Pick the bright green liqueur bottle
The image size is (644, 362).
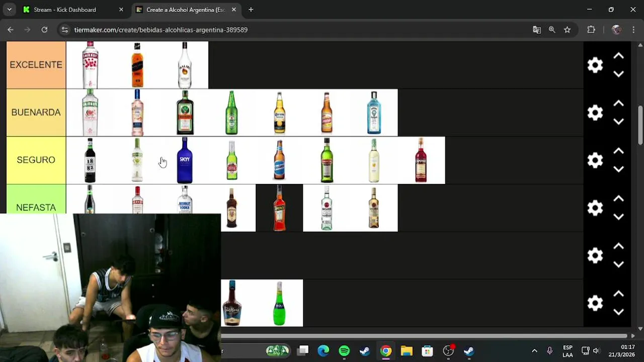[x=279, y=303]
